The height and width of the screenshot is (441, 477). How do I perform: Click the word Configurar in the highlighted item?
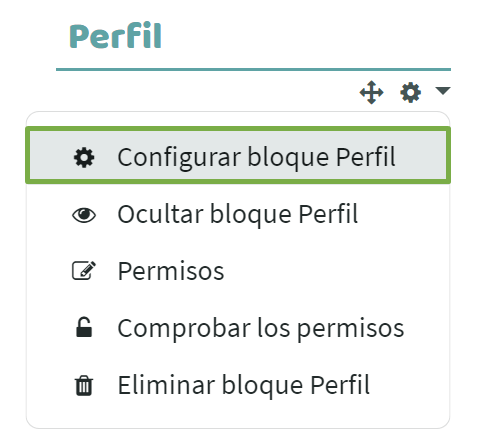[x=179, y=158]
